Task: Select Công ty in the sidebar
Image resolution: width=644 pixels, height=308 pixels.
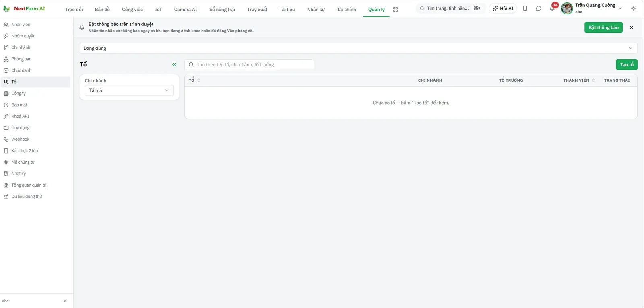Action: point(36,93)
